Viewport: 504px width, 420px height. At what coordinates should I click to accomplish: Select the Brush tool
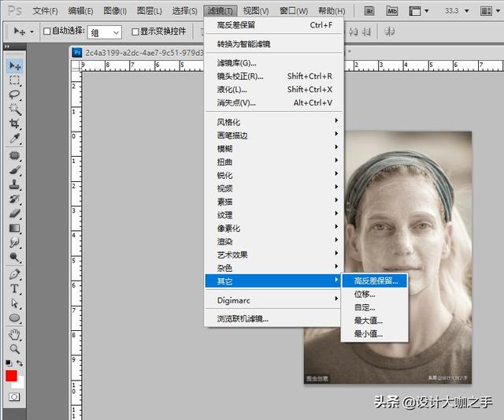[14, 170]
